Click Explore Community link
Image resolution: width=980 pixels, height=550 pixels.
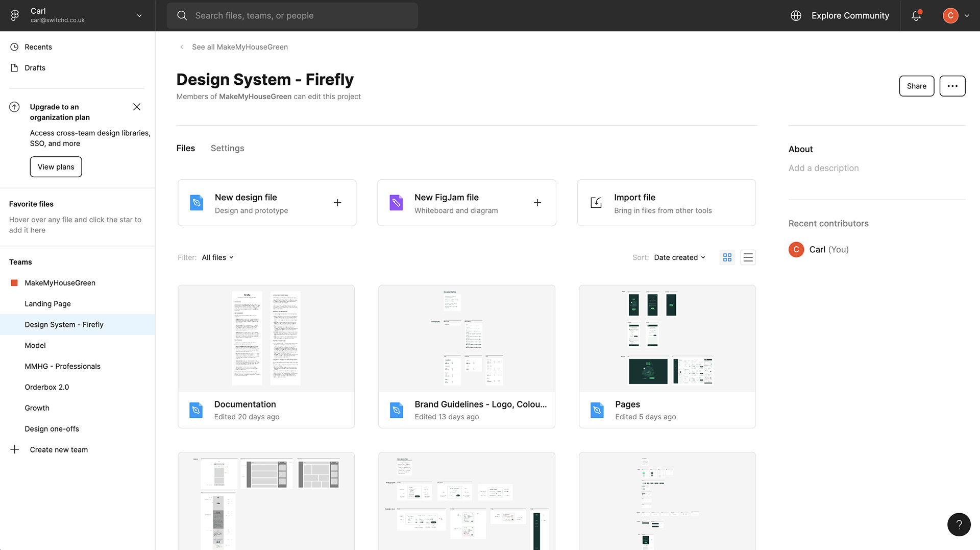(850, 15)
